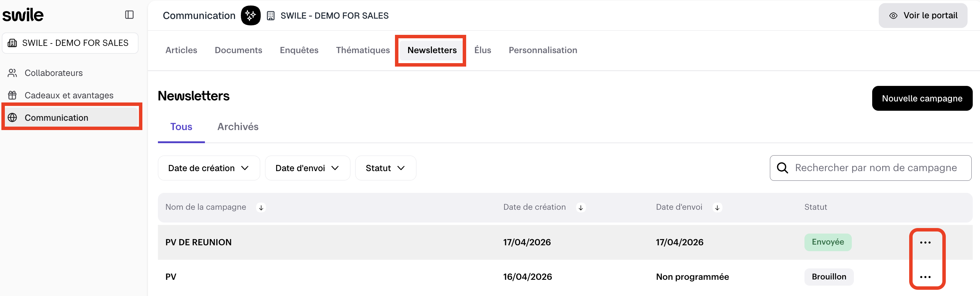Open more options for PV DE REUNION
This screenshot has height=296, width=980.
point(925,243)
